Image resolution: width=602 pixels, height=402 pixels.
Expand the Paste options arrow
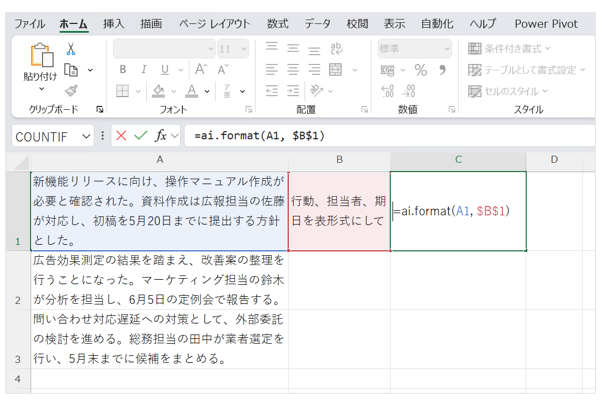[x=41, y=89]
